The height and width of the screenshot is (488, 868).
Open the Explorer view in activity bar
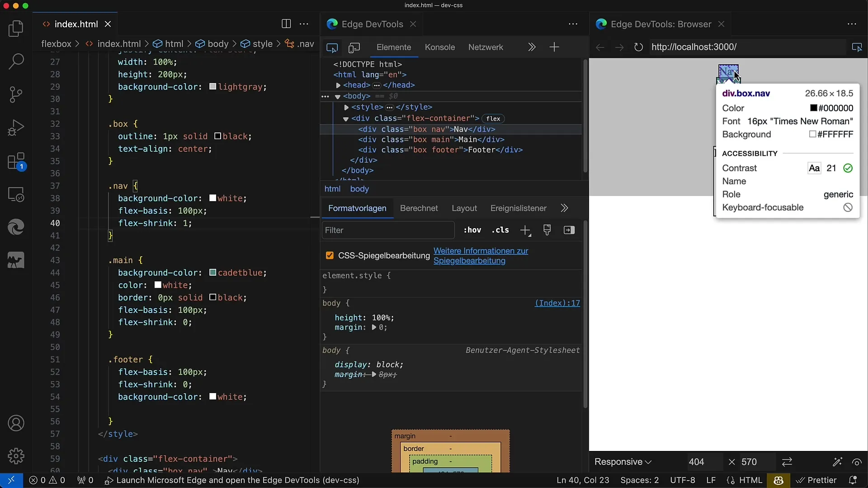16,29
